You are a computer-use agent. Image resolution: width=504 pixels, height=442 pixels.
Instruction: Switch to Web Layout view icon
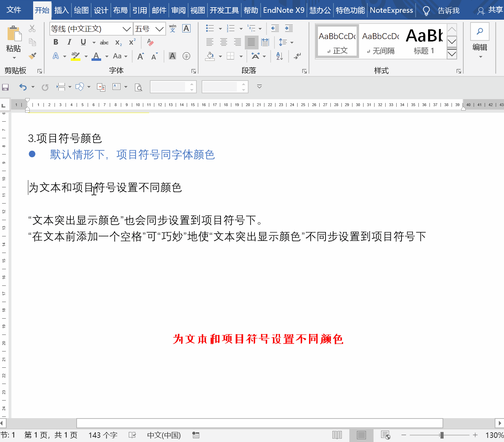click(386, 435)
